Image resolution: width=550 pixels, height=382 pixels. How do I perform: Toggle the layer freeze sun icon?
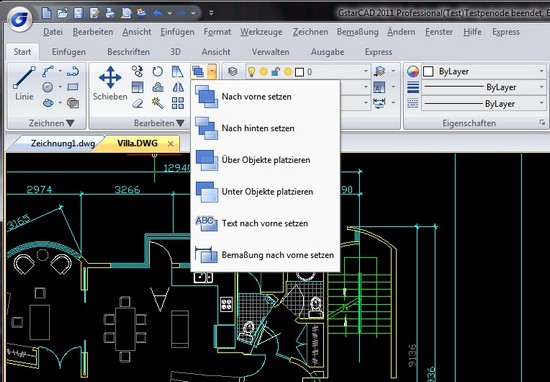point(263,72)
